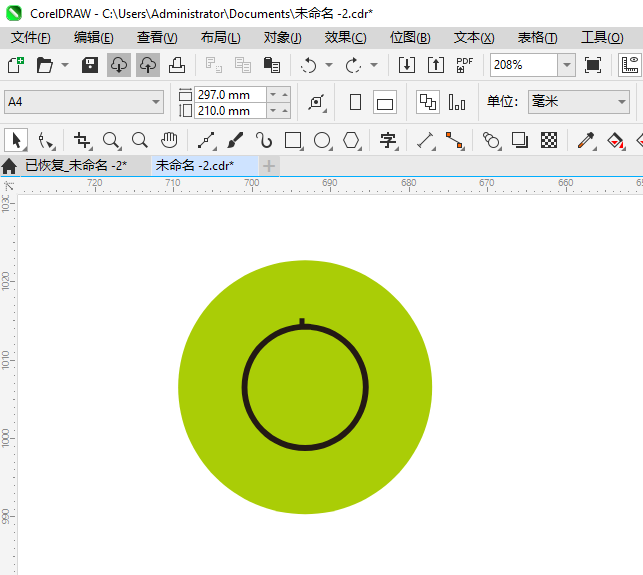Click the Home welcome screen icon
Screen dimensions: 643x575
tap(9, 167)
